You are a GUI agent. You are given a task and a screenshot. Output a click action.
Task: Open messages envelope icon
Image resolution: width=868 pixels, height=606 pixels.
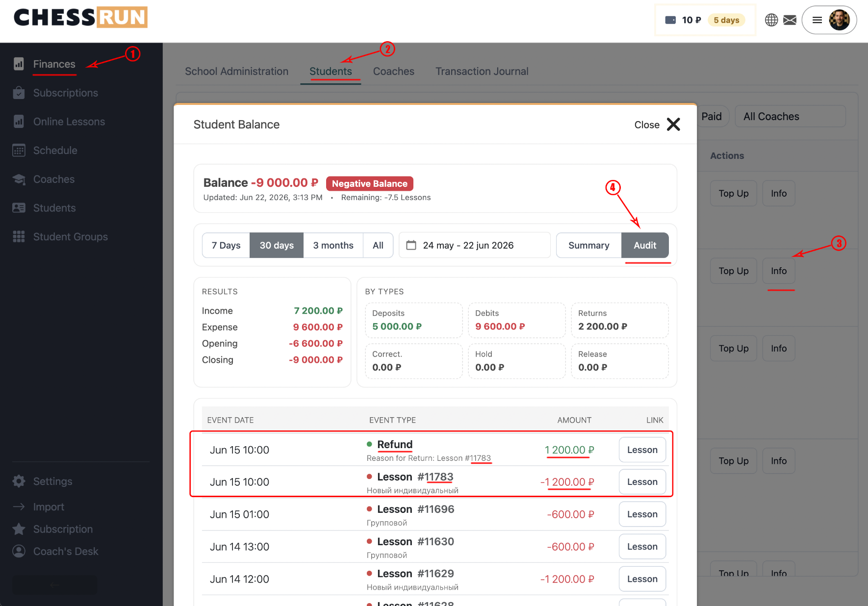pyautogui.click(x=790, y=20)
